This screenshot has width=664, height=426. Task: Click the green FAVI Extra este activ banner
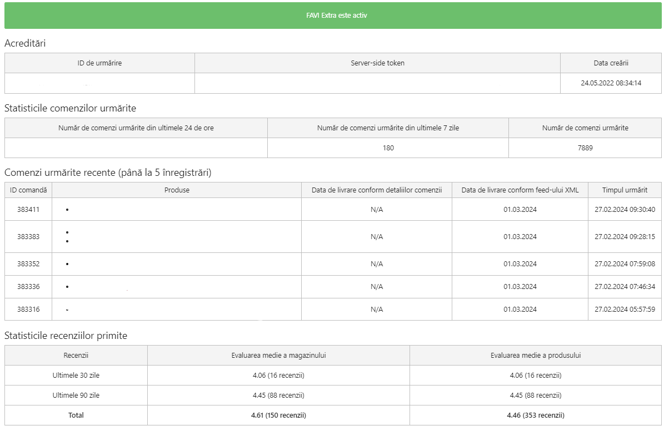[x=333, y=15]
